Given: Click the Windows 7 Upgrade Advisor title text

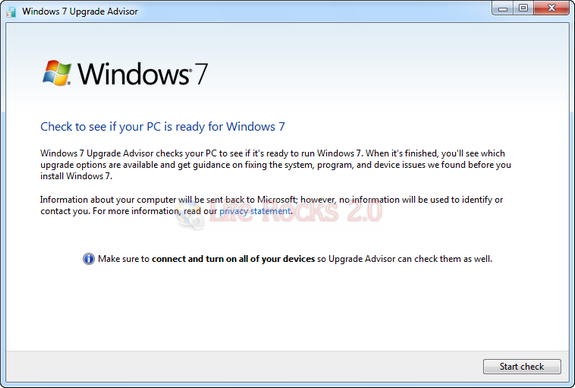Looking at the screenshot, I should [x=80, y=12].
